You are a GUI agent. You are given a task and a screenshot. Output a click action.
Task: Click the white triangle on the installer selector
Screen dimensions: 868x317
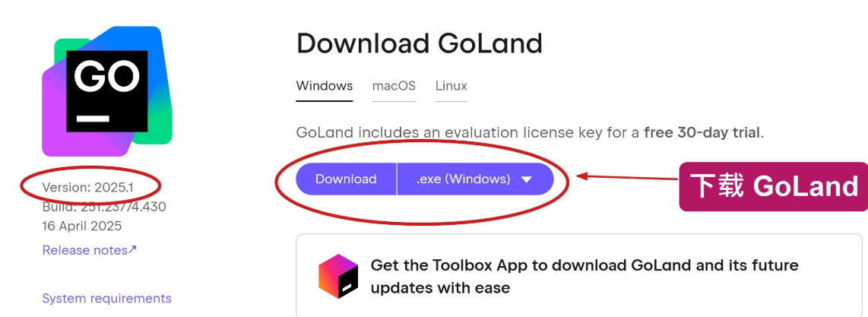click(527, 179)
